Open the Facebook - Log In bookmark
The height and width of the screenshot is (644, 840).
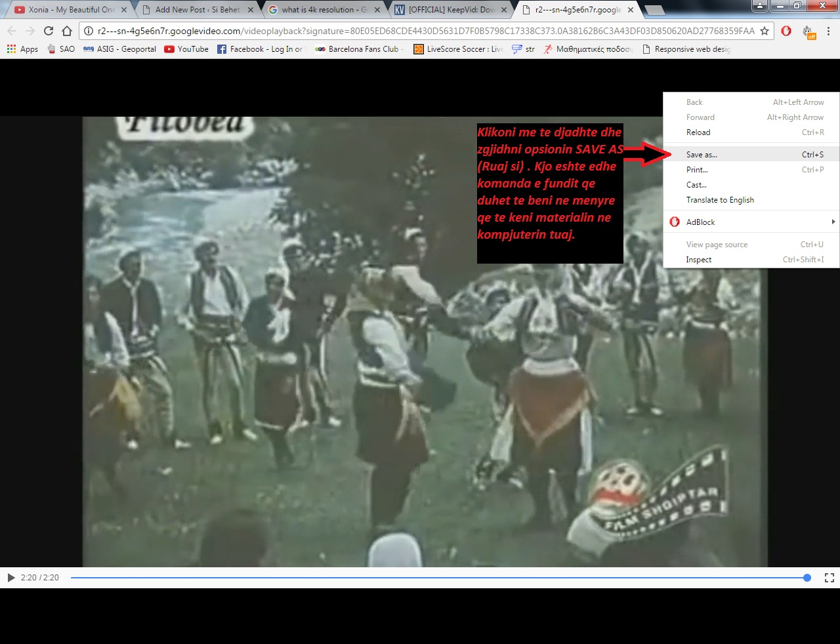(x=261, y=49)
